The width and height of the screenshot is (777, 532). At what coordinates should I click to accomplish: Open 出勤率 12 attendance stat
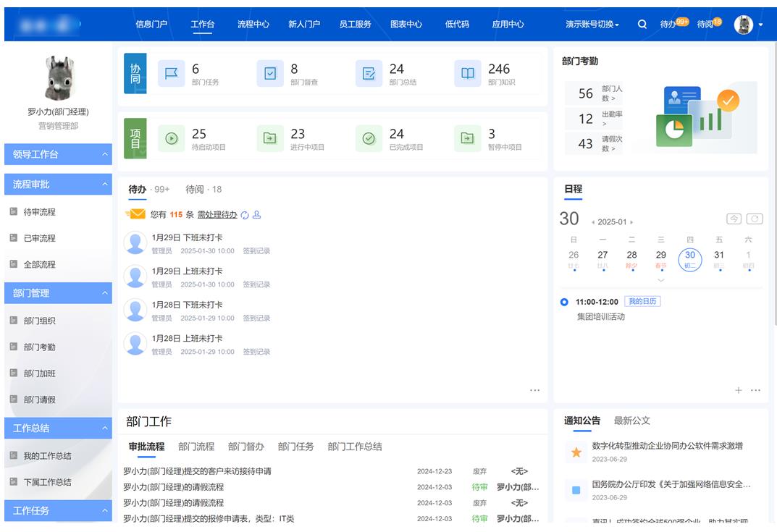point(594,119)
